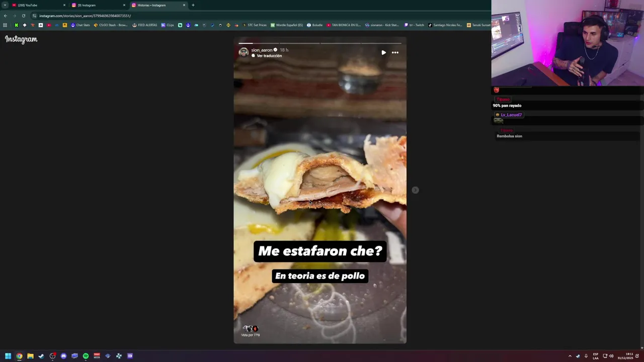Open the pinwheel taskbar app icon
Viewport: 644px width, 362px height.
(119, 356)
